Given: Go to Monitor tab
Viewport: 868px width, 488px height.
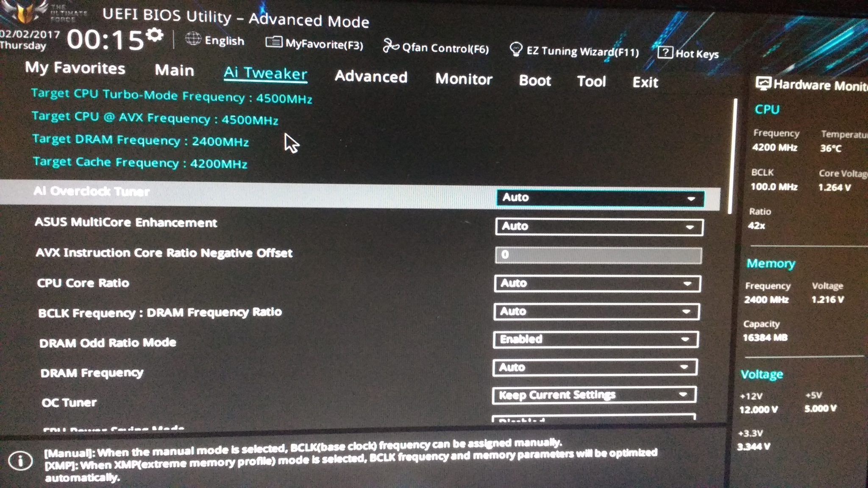Looking at the screenshot, I should tap(464, 79).
